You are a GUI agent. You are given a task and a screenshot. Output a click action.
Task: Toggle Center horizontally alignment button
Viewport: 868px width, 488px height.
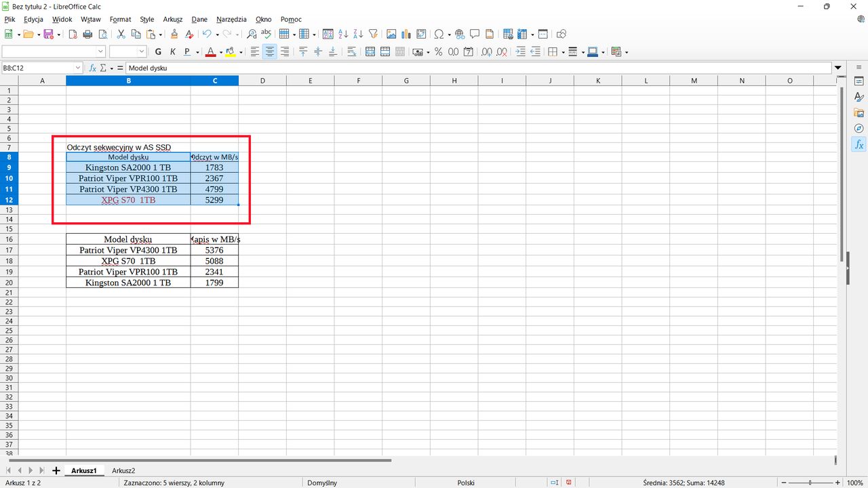click(x=270, y=52)
